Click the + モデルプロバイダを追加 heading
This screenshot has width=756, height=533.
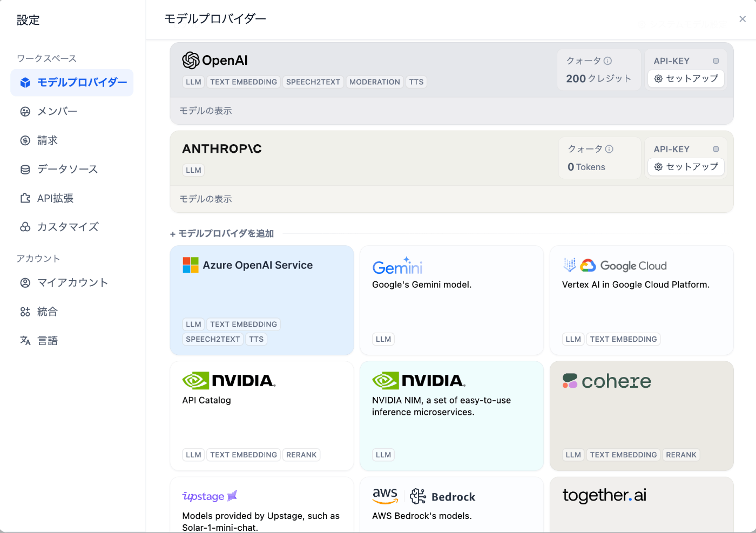(x=222, y=234)
